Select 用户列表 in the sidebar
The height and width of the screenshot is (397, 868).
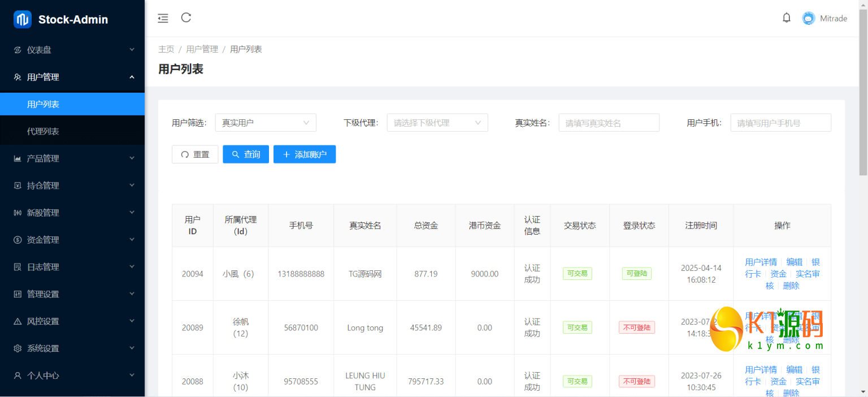point(44,104)
